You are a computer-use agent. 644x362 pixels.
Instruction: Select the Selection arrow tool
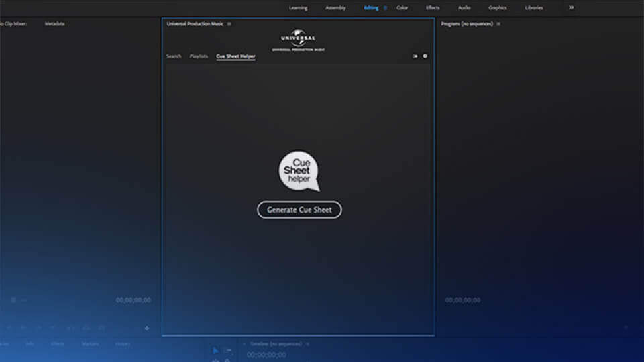215,350
